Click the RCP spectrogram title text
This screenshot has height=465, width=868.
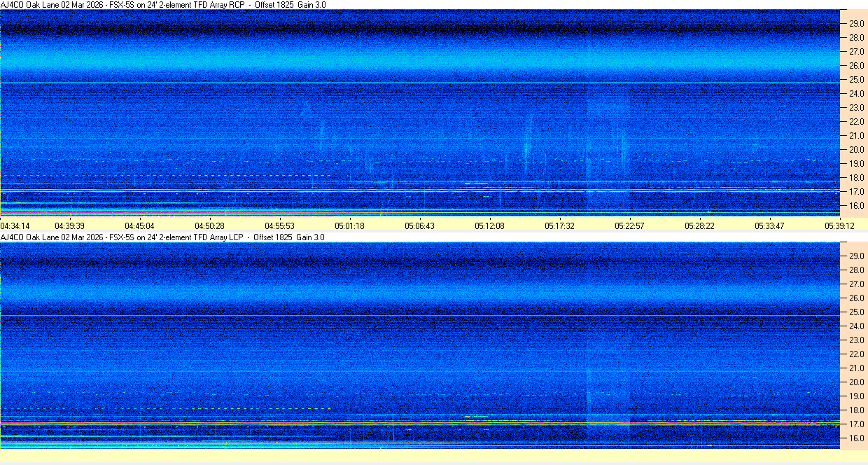(163, 5)
